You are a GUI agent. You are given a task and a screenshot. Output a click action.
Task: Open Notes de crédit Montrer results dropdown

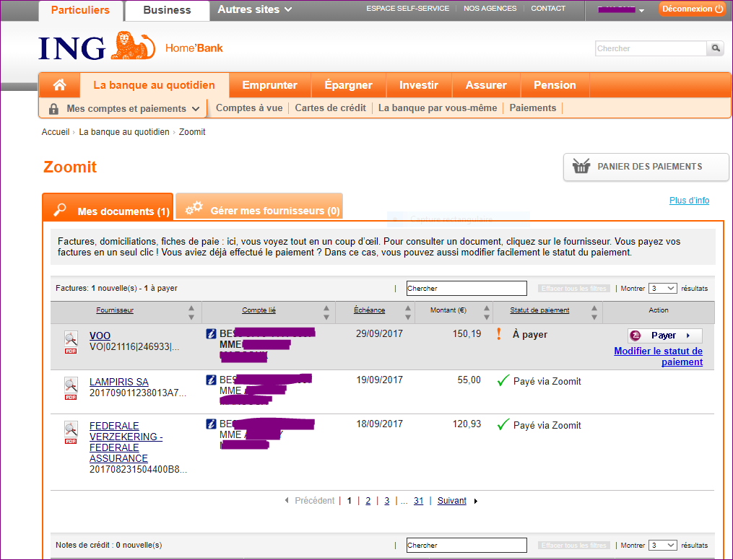pos(662,546)
